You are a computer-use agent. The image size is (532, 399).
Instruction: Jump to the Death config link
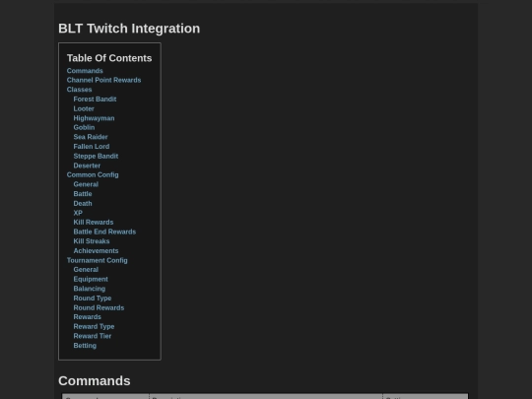click(x=83, y=203)
